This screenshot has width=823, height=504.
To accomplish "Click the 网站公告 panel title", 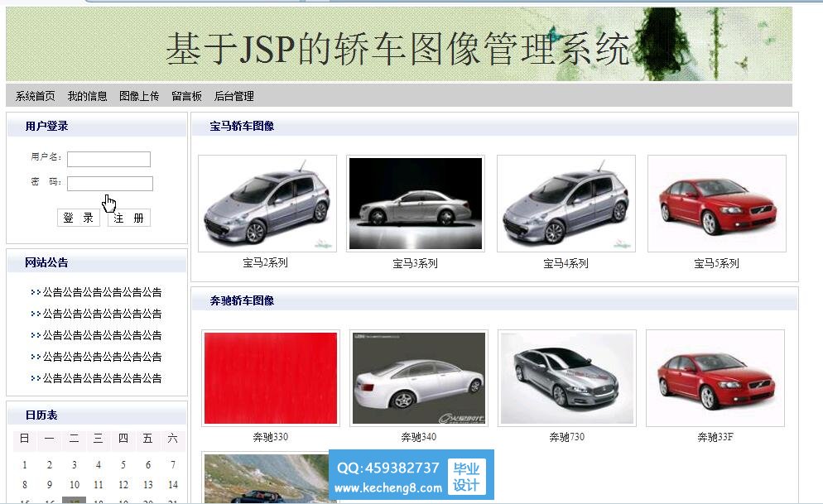I will [x=46, y=262].
